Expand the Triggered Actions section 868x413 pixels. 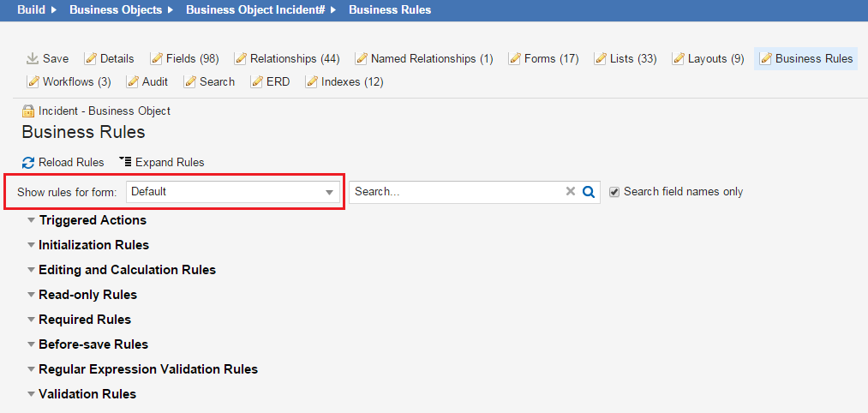(x=32, y=220)
